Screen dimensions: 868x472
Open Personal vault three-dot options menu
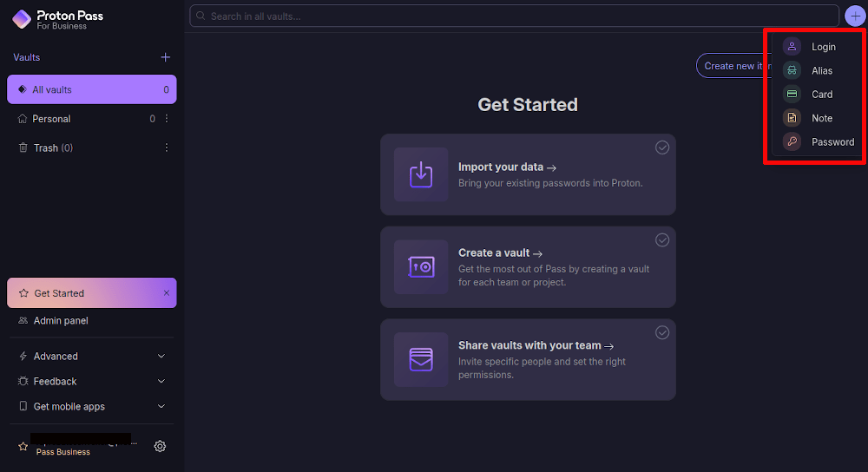tap(166, 118)
